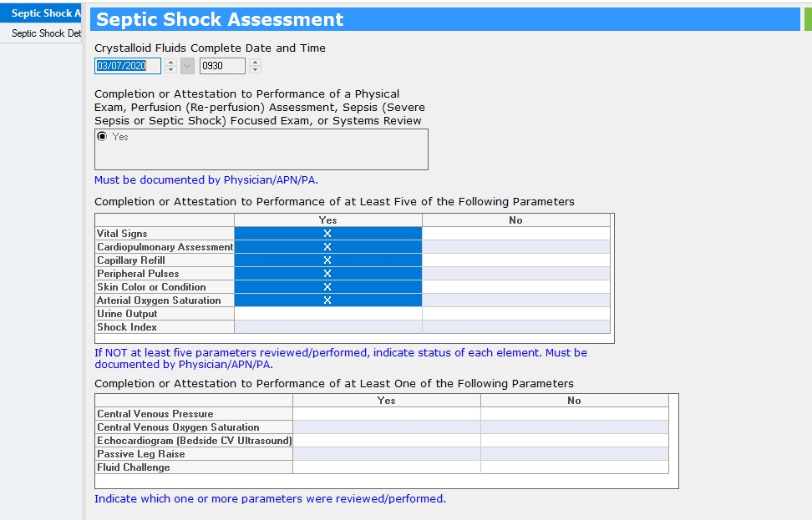Toggle Yes cell for Cardiopulmonary Assessment
The height and width of the screenshot is (520, 812).
327,247
